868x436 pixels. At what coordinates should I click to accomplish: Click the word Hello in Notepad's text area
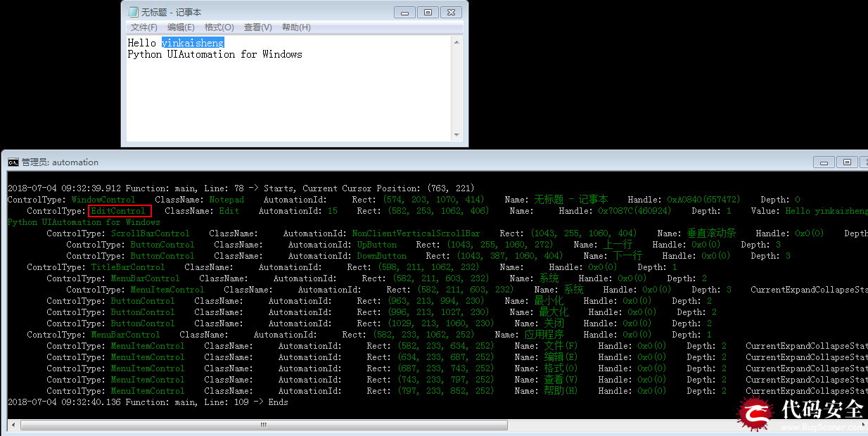[141, 43]
